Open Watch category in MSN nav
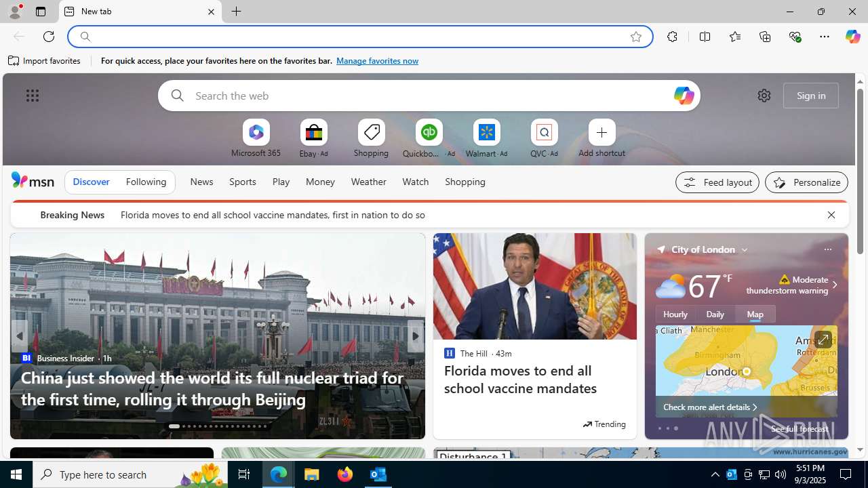This screenshot has height=488, width=868. (415, 182)
